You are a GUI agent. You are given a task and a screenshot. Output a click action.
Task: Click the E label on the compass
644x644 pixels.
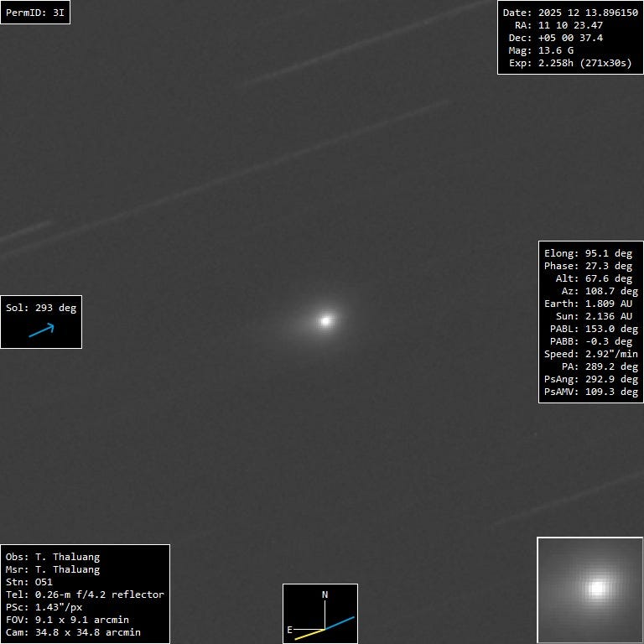[x=289, y=630]
